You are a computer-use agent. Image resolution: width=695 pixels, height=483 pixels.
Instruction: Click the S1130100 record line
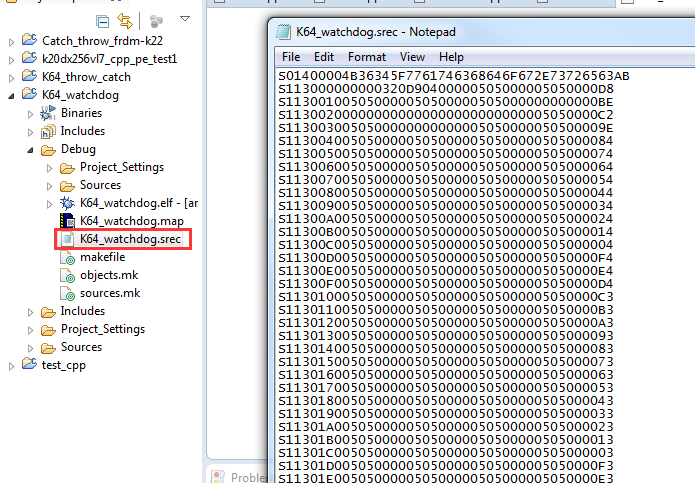pos(445,296)
